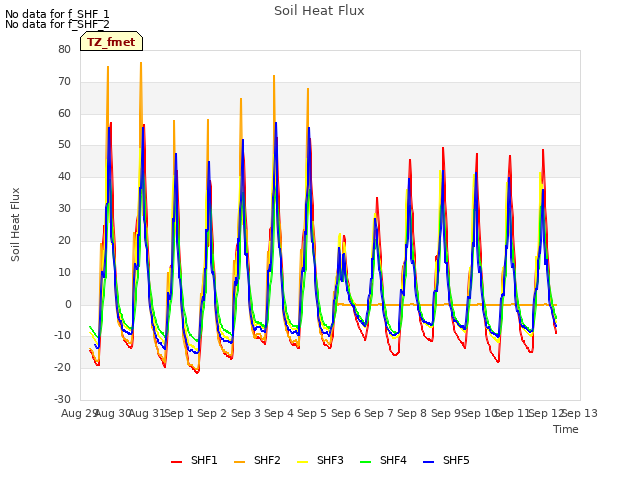Click the orange SHF2 legend swatch
Screen dimensions: 640x480
(x=240, y=462)
